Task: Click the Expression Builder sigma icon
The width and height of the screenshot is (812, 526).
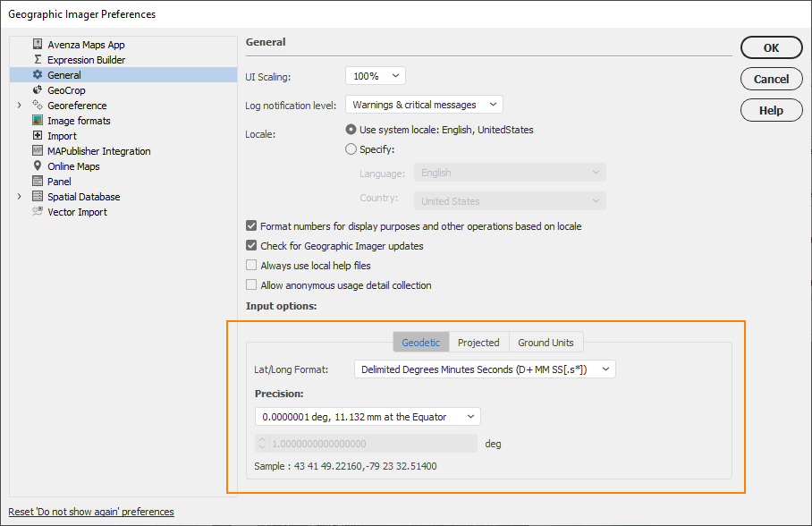Action: [38, 59]
